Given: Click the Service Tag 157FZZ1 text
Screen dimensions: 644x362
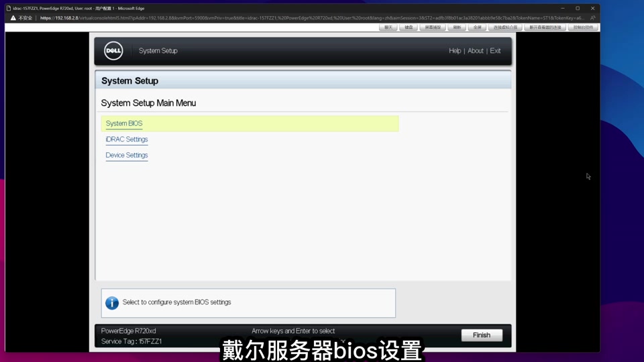Looking at the screenshot, I should (131, 341).
